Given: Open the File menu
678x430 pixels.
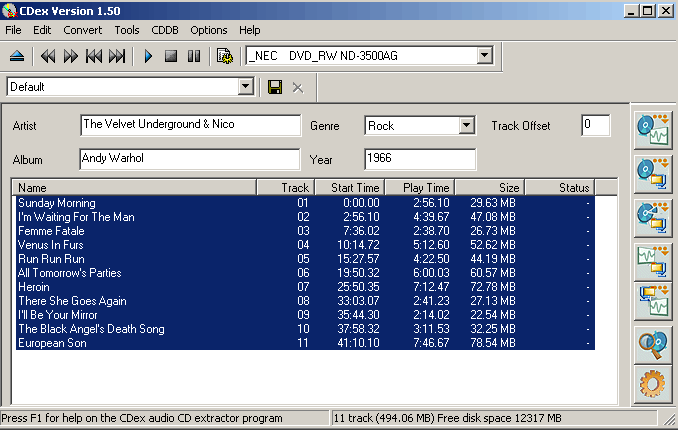Looking at the screenshot, I should tap(13, 30).
